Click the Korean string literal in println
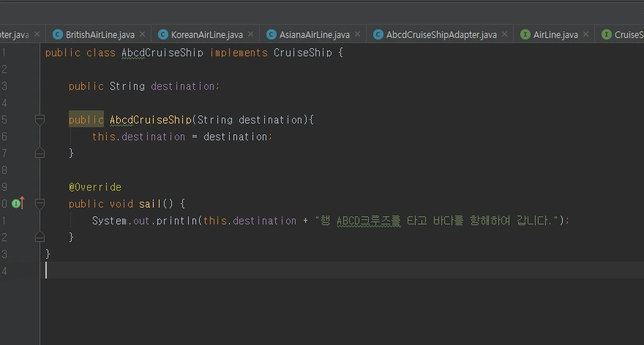Screen dimensions: 644x345 [x=438, y=221]
